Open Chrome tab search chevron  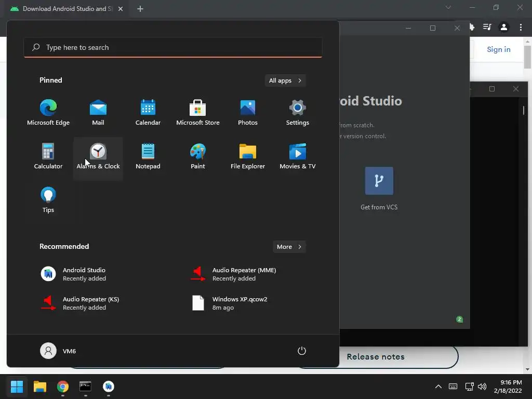[x=448, y=7]
